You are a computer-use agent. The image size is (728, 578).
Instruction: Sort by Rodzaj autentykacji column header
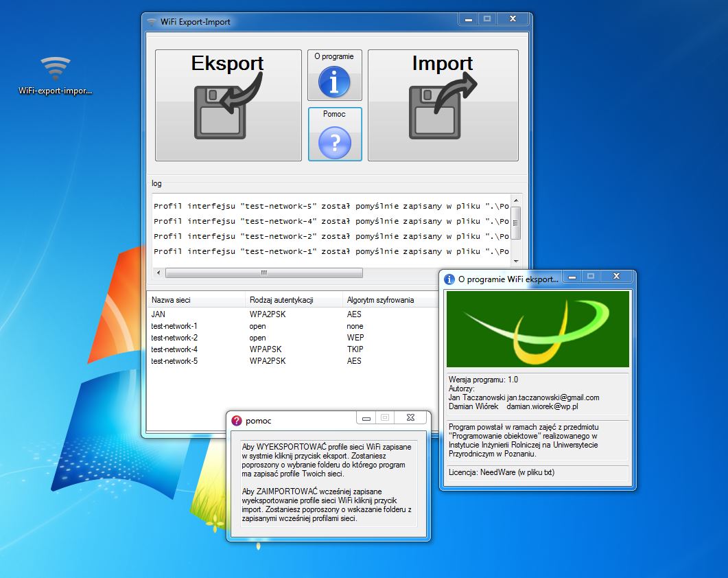[x=294, y=300]
